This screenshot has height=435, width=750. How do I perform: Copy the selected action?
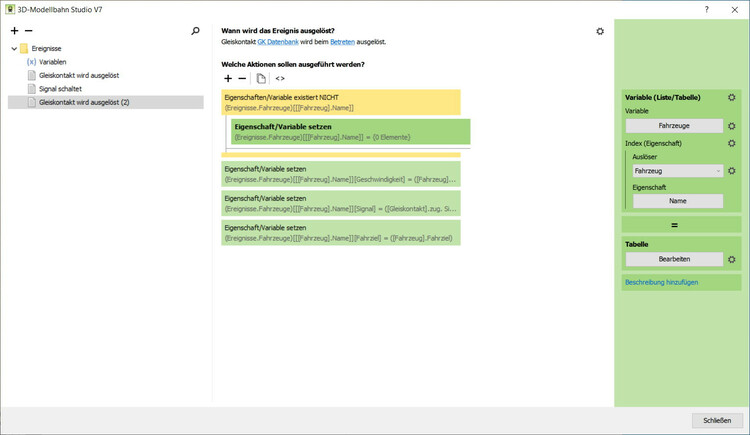(x=261, y=78)
